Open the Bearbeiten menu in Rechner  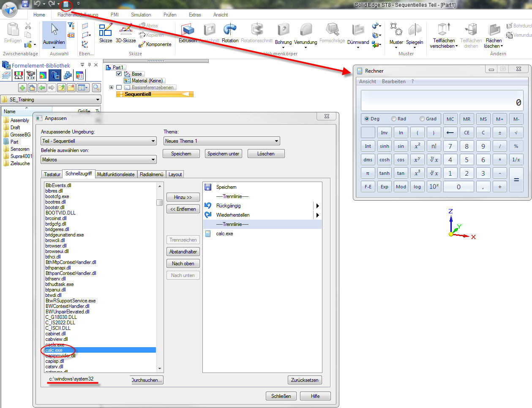pyautogui.click(x=394, y=82)
